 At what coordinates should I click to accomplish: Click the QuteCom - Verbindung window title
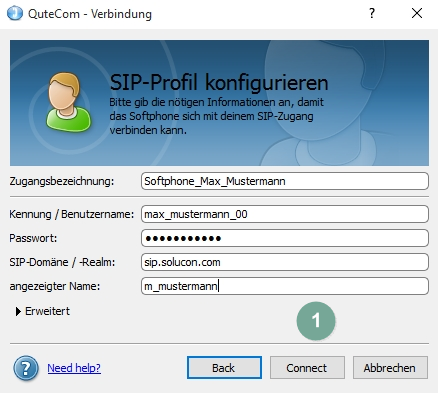point(90,14)
